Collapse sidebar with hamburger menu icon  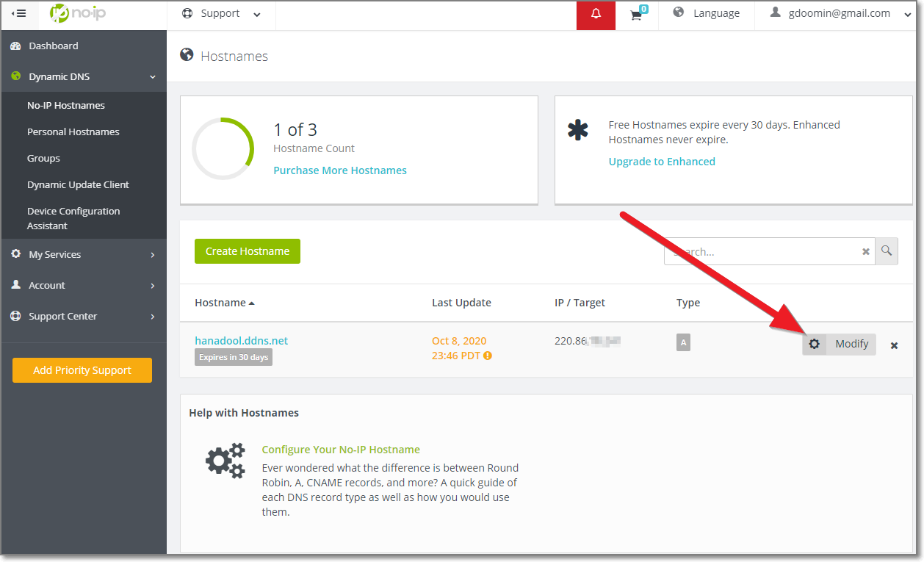pos(19,13)
